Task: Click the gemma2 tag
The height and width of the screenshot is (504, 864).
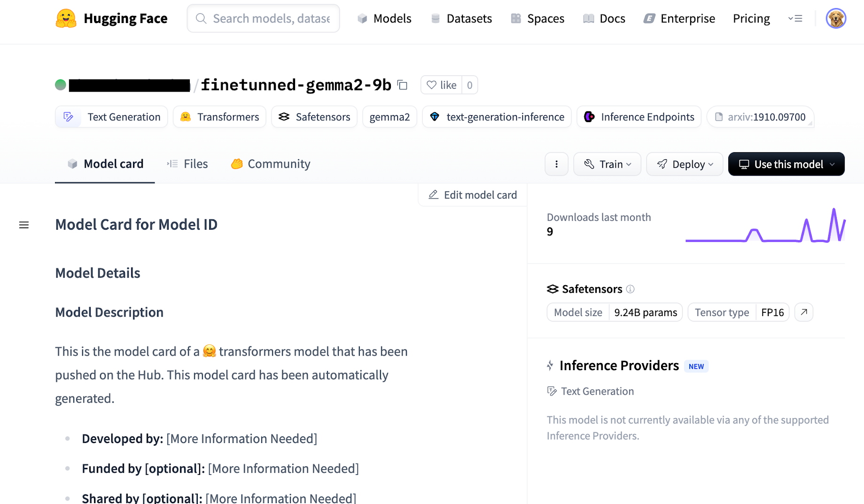Action: coord(389,117)
